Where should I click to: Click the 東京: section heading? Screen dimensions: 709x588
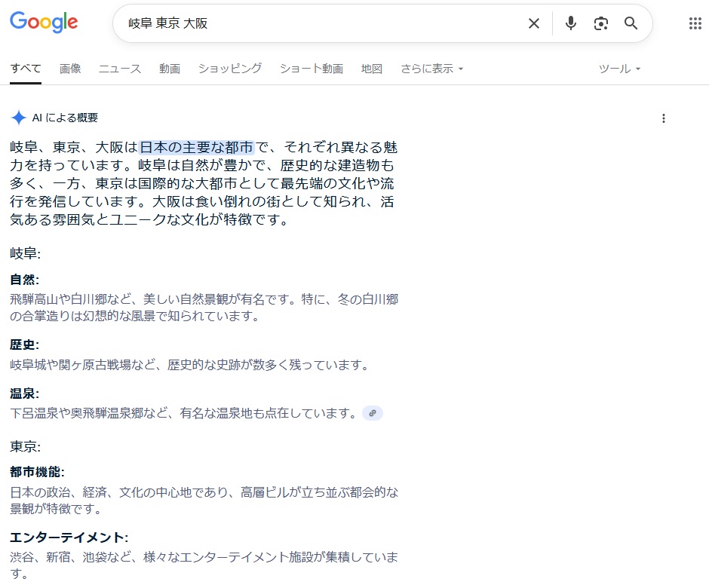[26, 446]
